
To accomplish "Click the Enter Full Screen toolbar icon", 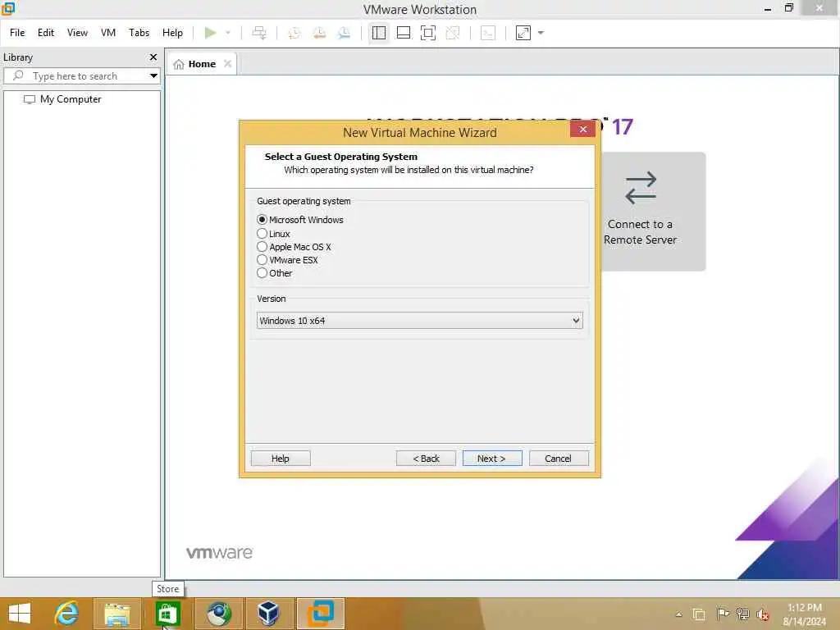I will (428, 33).
